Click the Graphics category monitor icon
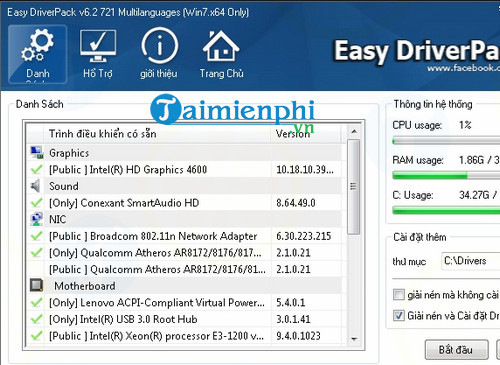Viewport: 500px width, 365px height. pos(36,153)
